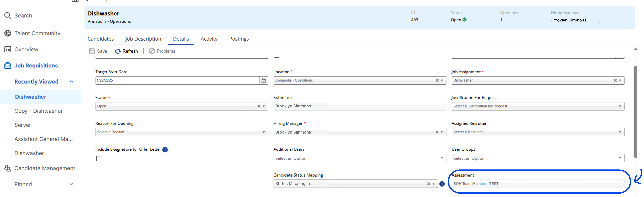
Task: Click the Submitter field Brooklyn Simmons
Action: pyautogui.click(x=360, y=106)
